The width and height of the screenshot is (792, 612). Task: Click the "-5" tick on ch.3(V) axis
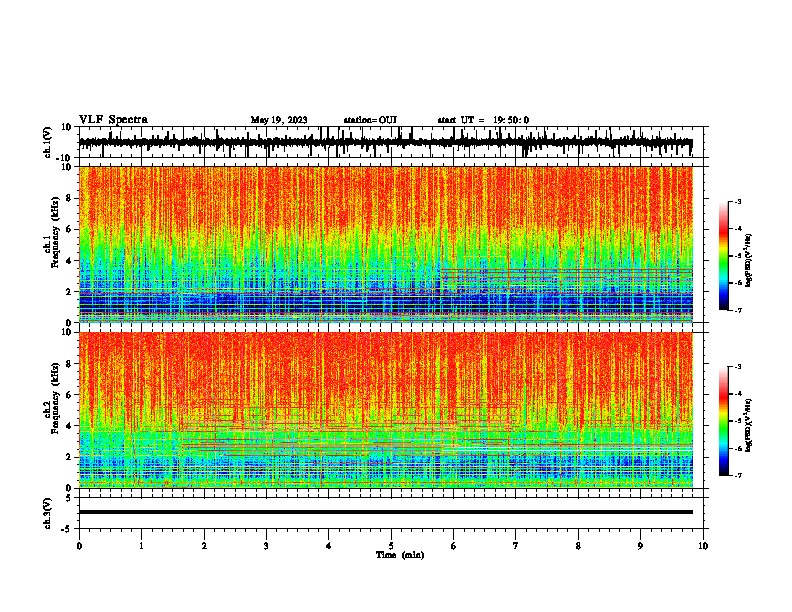pos(67,529)
